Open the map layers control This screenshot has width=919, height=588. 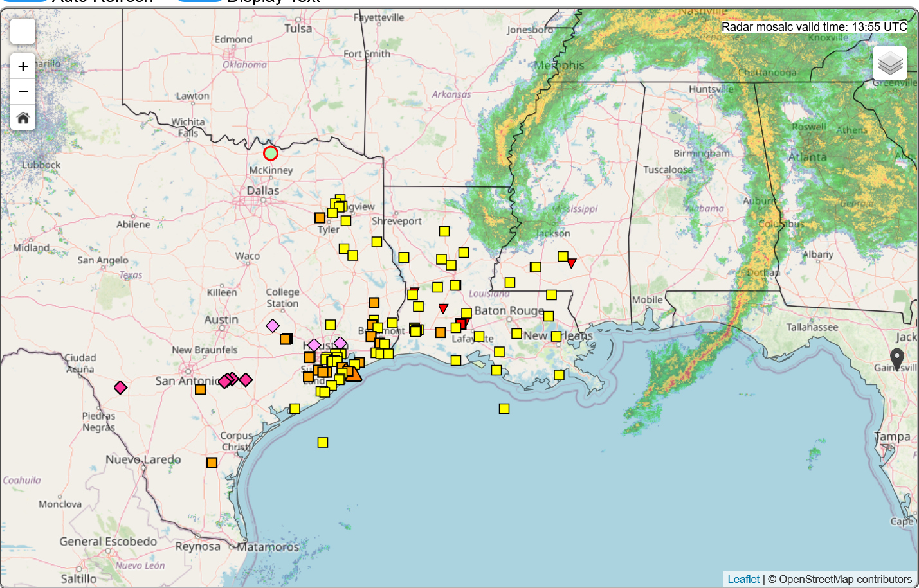890,63
